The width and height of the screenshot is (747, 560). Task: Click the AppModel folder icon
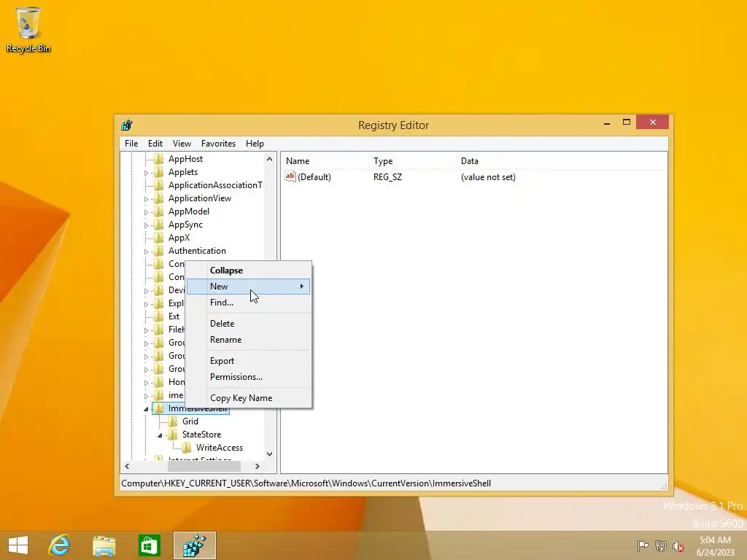coord(159,211)
